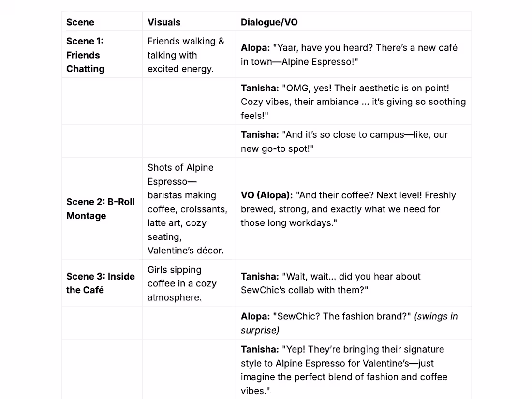Click Alopa's "Yaar, have you heard?" line
The image size is (532, 399).
tap(349, 55)
